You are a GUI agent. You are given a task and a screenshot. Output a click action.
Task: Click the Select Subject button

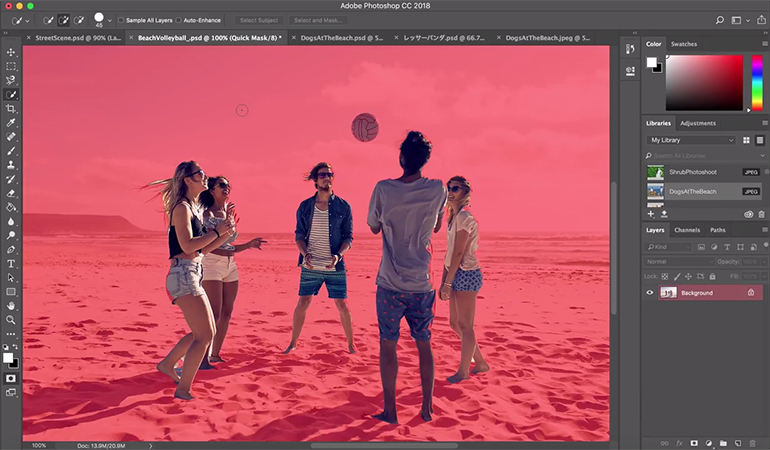coord(259,20)
